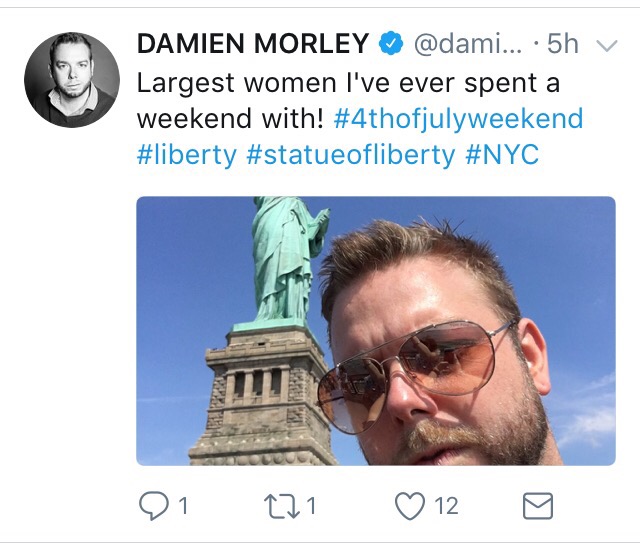The height and width of the screenshot is (548, 640).
Task: Open the #NYC hashtag link
Action: [x=502, y=155]
